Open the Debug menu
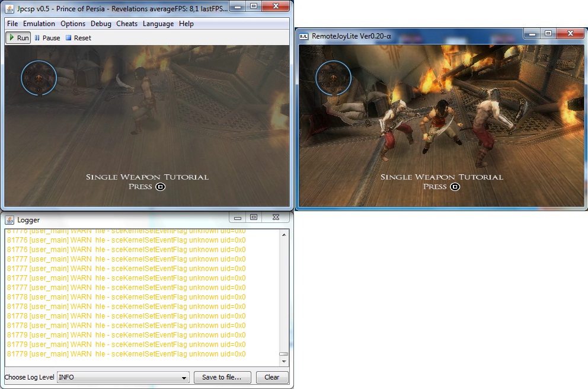 [101, 24]
